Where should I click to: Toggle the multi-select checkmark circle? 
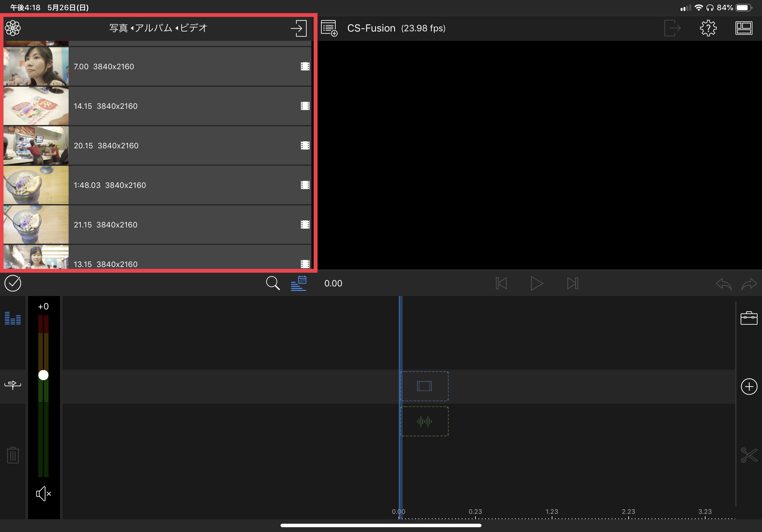[13, 283]
